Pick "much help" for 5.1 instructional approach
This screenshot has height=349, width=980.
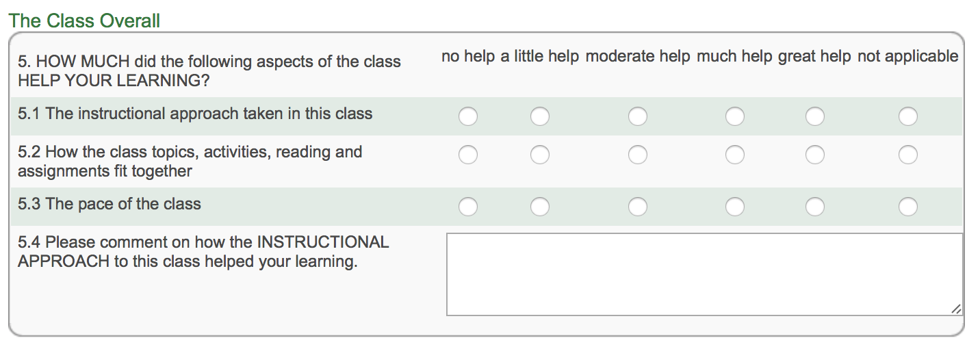pos(735,117)
